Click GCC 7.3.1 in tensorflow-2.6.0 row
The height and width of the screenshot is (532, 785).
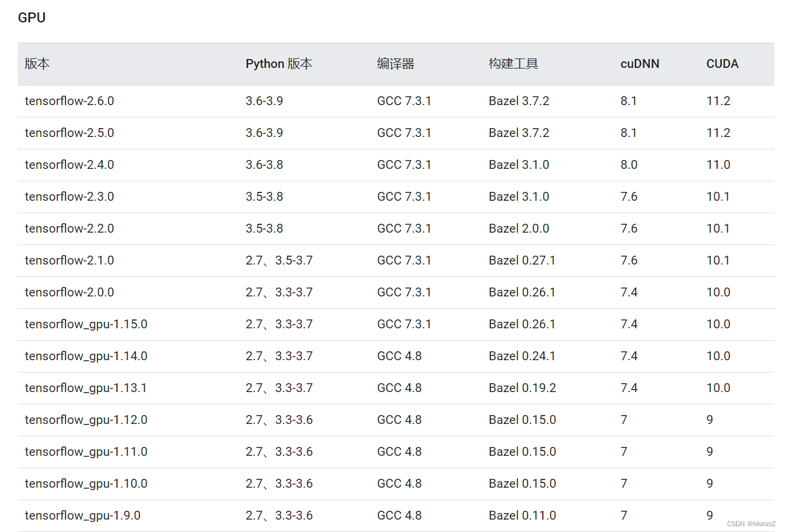coord(405,101)
